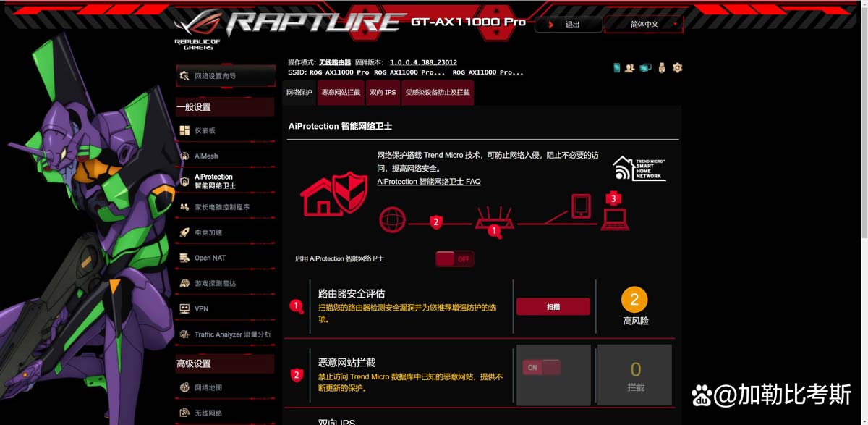Open the 受感染设备防止及拦截 tab

[x=438, y=93]
